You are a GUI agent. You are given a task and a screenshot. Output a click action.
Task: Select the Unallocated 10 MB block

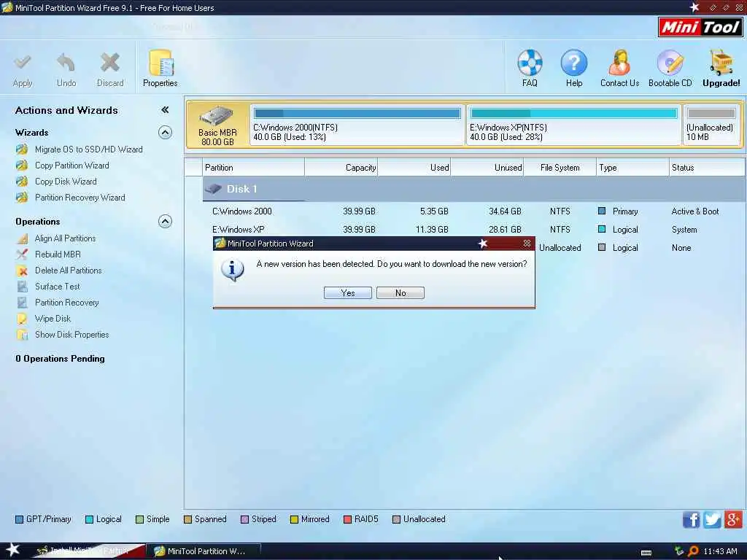[x=711, y=125]
